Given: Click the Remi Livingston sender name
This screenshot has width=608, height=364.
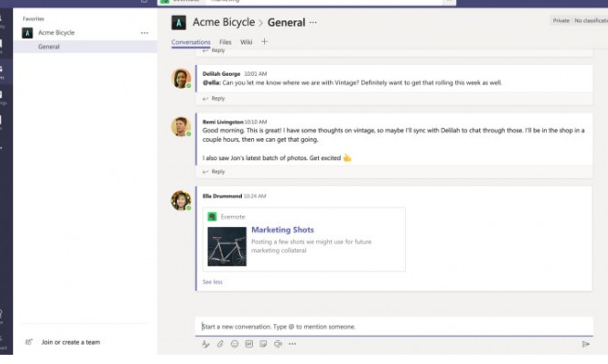Looking at the screenshot, I should [x=223, y=121].
